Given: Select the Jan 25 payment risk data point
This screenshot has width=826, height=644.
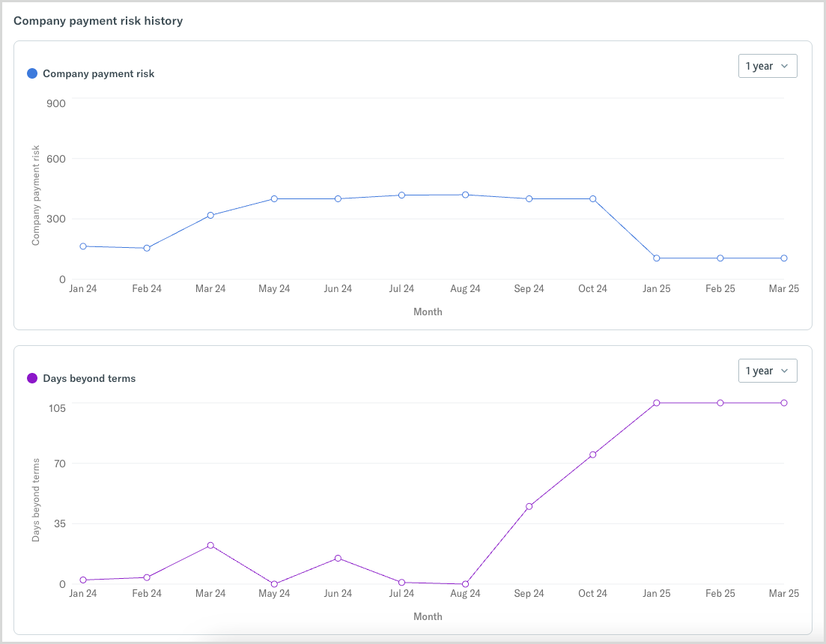Looking at the screenshot, I should pos(657,258).
